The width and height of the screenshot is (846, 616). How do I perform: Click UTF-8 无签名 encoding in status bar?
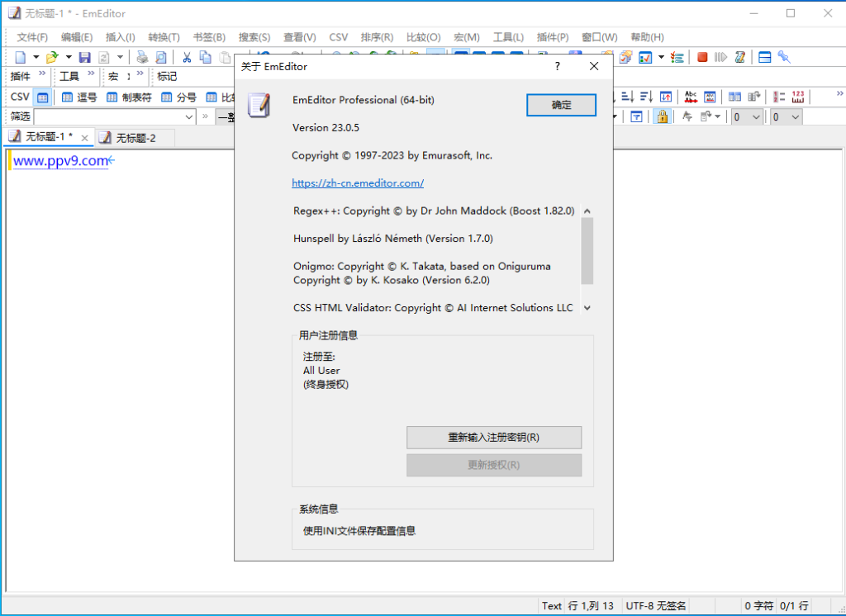655,606
